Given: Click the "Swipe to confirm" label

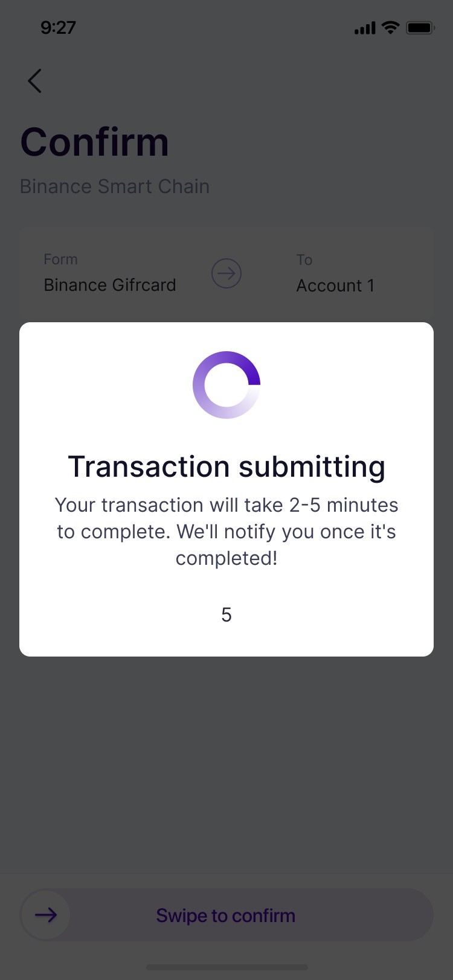Looking at the screenshot, I should (226, 915).
